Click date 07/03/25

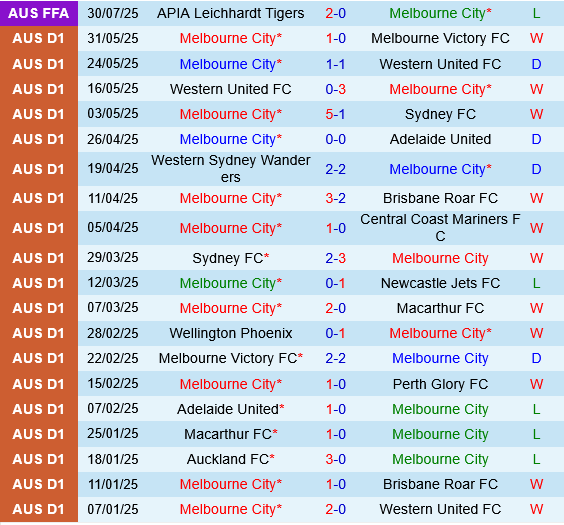point(113,308)
